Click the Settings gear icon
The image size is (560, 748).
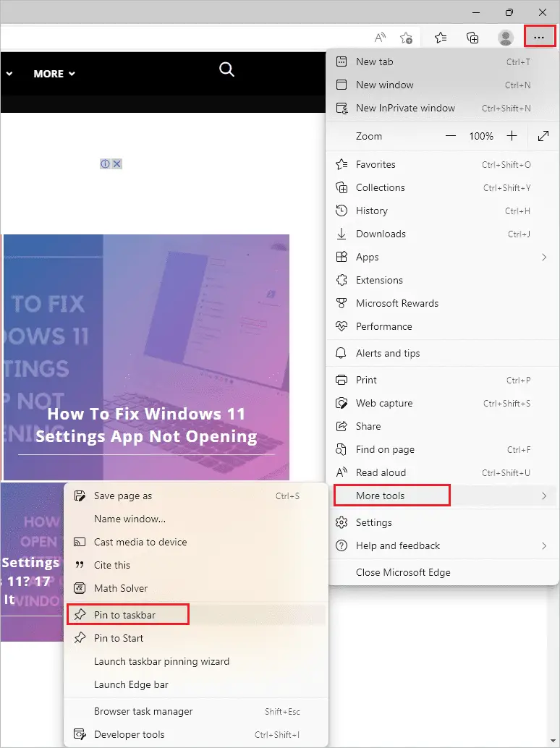pyautogui.click(x=341, y=522)
